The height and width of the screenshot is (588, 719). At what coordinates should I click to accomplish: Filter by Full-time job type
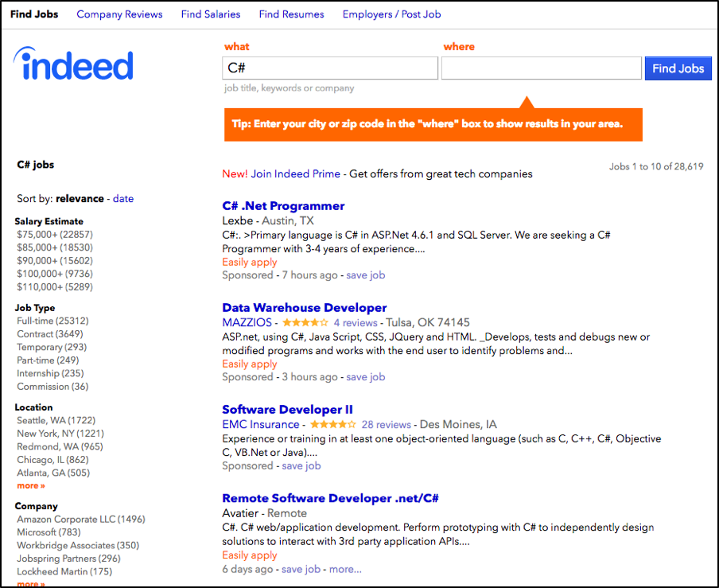click(x=52, y=321)
